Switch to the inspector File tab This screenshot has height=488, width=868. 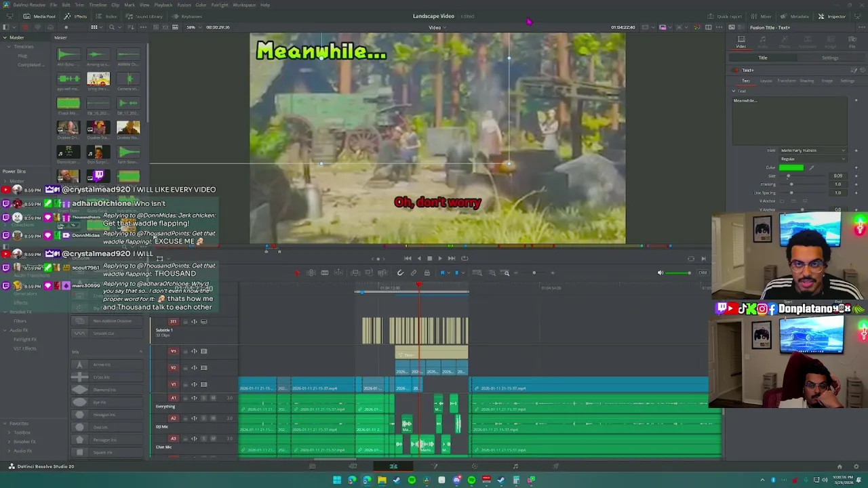[852, 42]
